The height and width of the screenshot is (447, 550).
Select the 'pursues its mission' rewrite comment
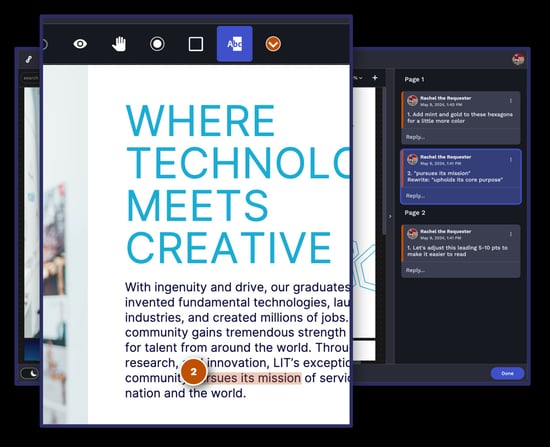[x=461, y=176]
